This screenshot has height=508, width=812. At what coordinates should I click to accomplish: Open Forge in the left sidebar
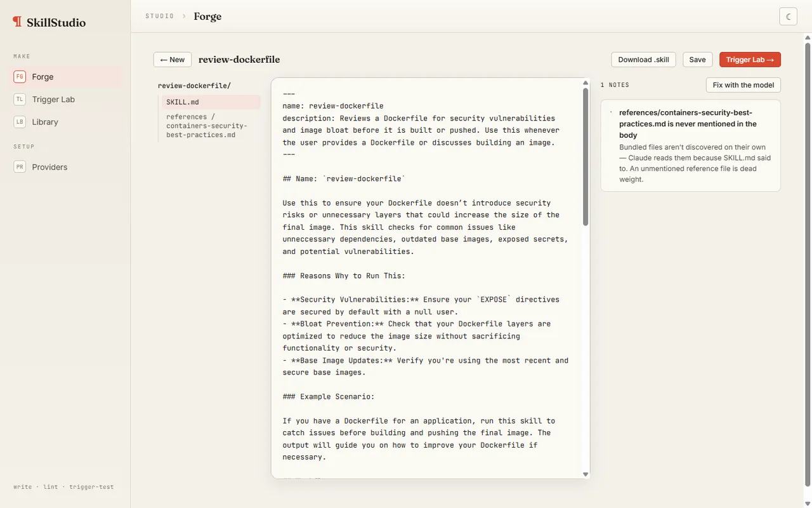[x=65, y=77]
